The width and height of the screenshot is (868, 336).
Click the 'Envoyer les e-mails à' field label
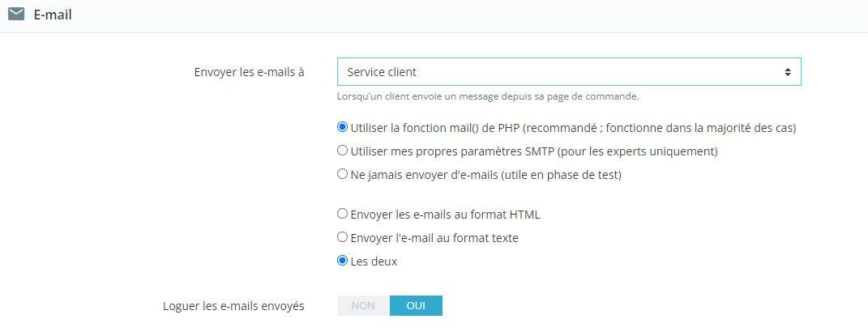tap(249, 72)
